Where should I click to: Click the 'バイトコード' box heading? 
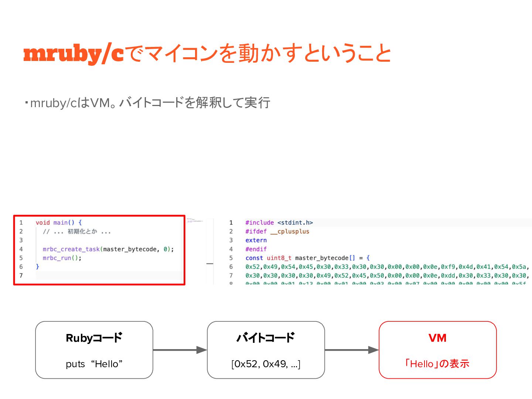[266, 338]
